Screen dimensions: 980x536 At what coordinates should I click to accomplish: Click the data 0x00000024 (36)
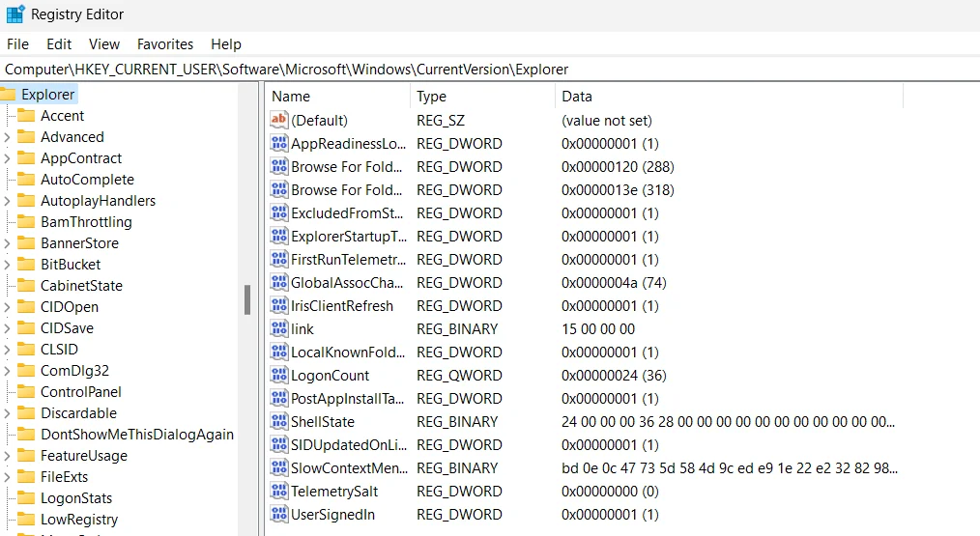click(614, 376)
